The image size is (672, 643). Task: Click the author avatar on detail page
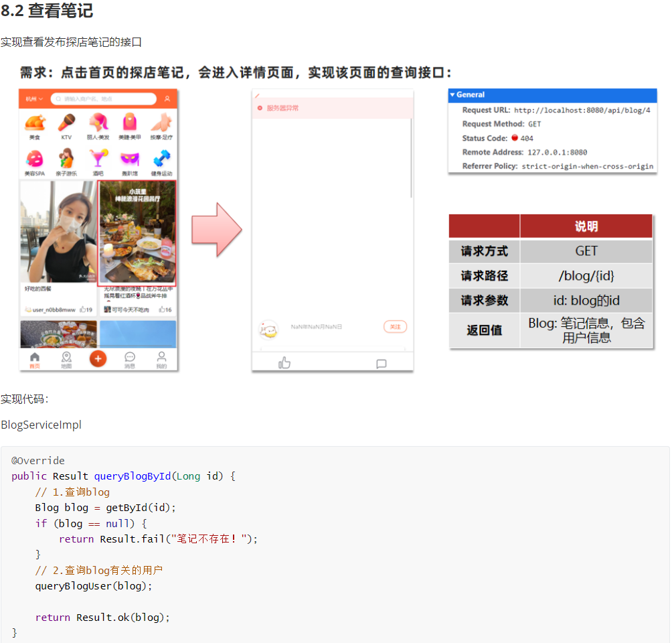click(268, 329)
